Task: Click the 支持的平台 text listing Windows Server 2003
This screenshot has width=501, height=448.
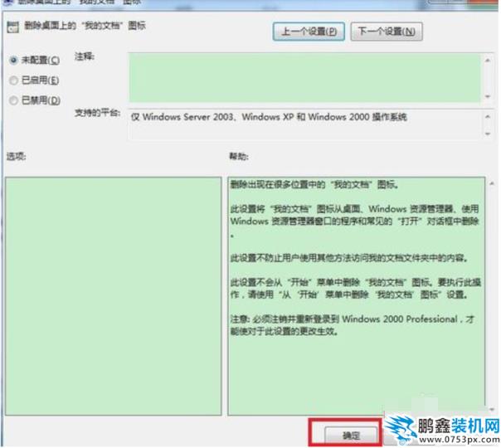Action: pos(269,117)
